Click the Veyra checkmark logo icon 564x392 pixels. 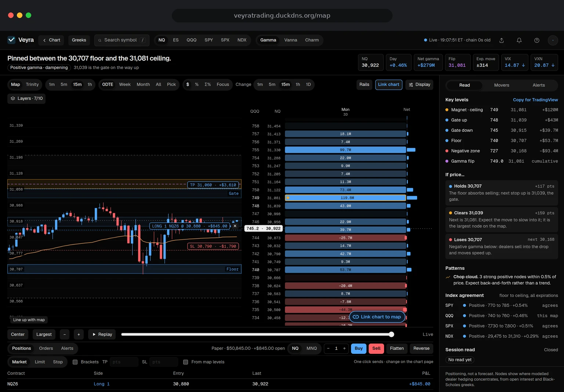tap(11, 40)
